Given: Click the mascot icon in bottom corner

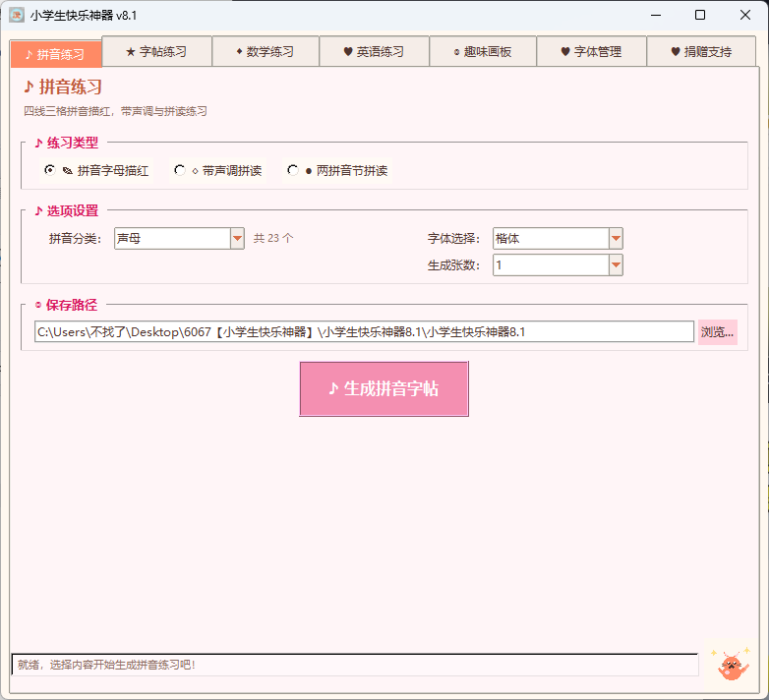Looking at the screenshot, I should pos(731,665).
